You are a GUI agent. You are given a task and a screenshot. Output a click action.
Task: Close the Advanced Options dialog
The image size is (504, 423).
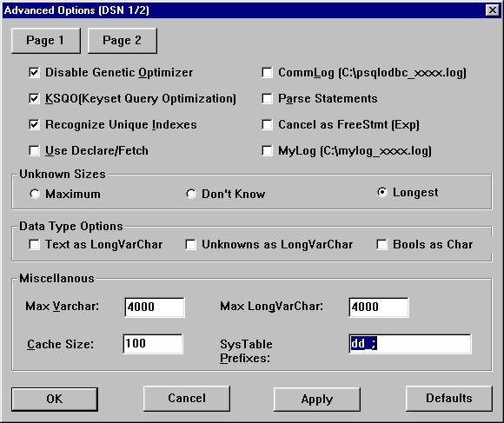coord(493,10)
